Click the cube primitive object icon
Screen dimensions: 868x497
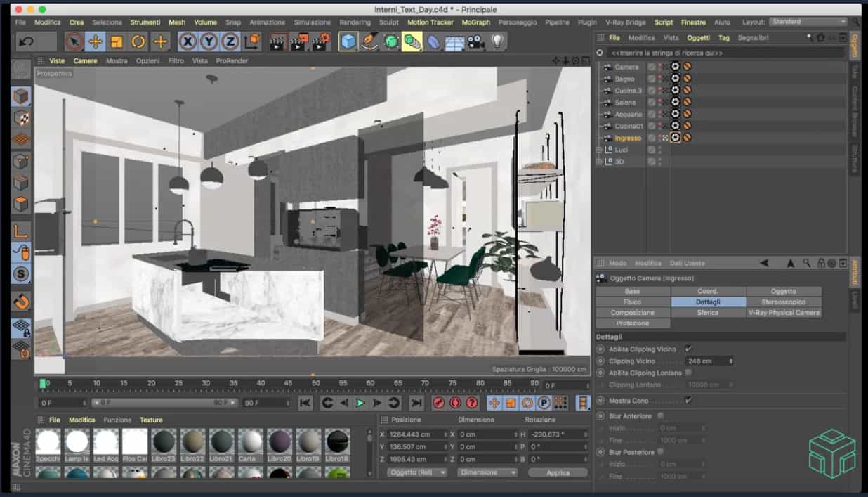[348, 42]
